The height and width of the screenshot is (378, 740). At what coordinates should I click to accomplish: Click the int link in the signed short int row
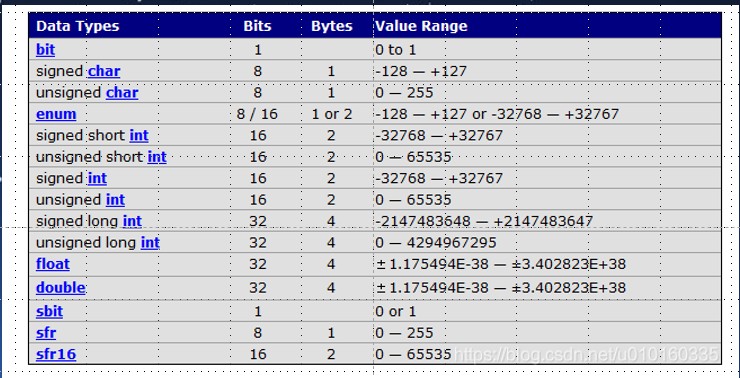(x=139, y=135)
